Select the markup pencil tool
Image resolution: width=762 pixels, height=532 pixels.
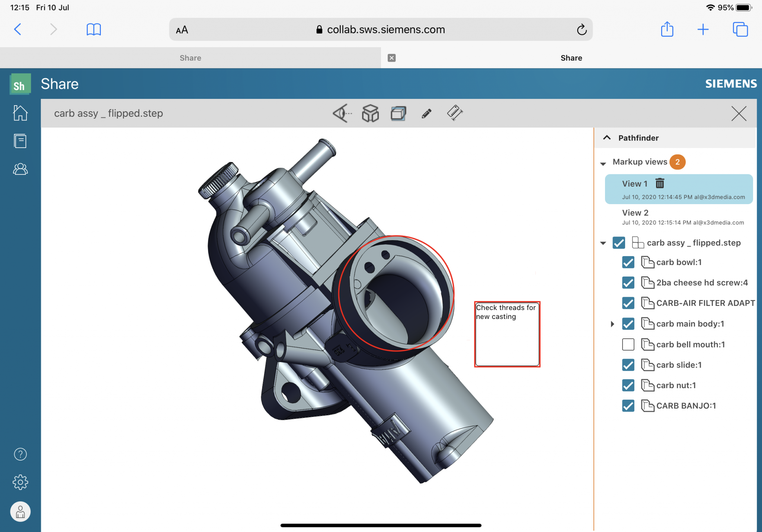point(426,113)
